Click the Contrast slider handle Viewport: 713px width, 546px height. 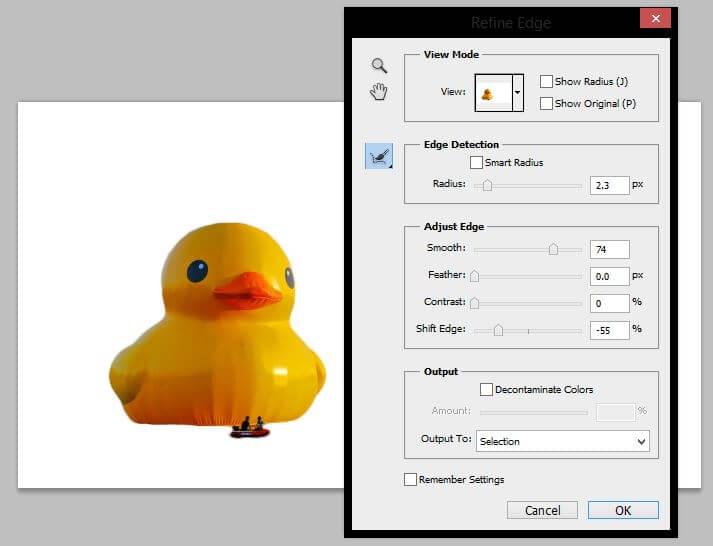474,302
